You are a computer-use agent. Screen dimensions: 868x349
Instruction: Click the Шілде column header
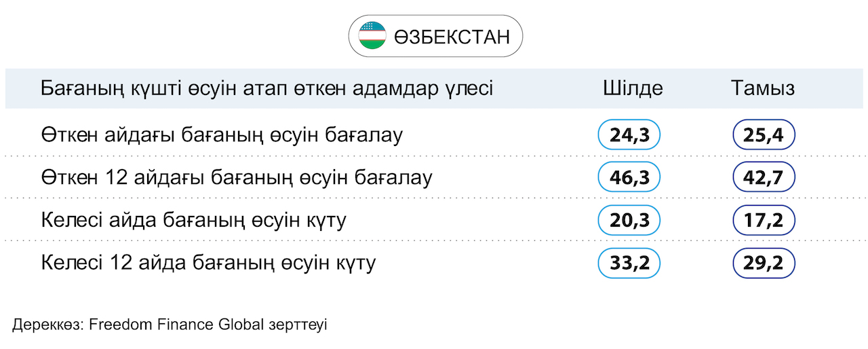633,89
